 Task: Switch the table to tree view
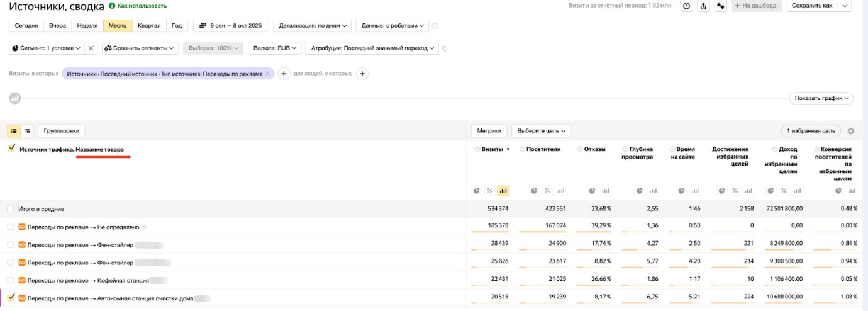point(27,131)
